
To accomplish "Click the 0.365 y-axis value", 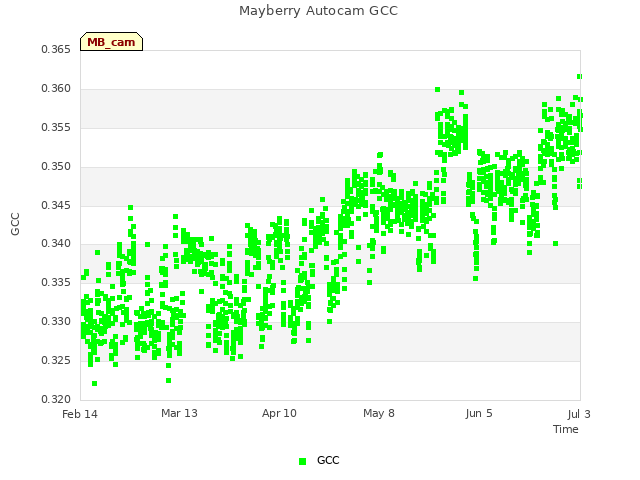I will click(56, 50).
